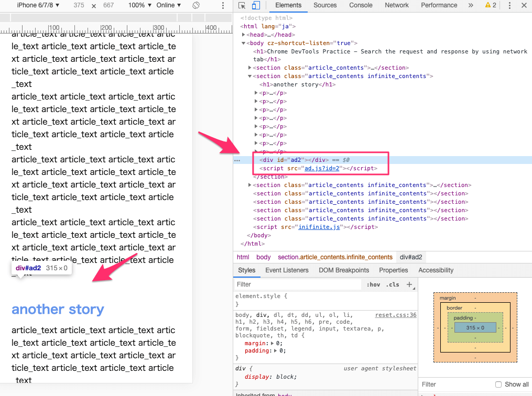Viewport: 532px width, 396px height.
Task: Click the rotate screen orientation icon
Action: 196,5
